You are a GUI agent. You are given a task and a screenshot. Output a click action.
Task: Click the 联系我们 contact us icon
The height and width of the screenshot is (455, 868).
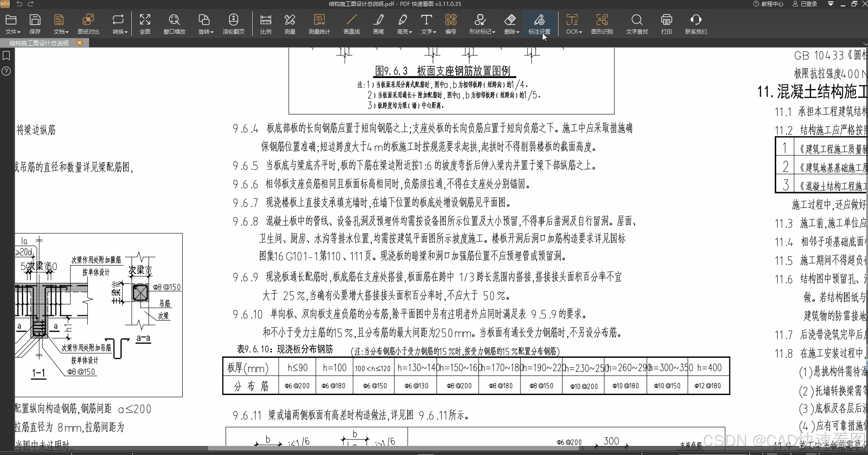click(x=696, y=24)
